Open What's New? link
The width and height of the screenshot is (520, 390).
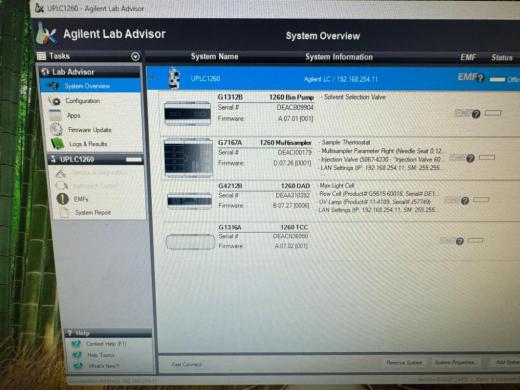tap(103, 366)
